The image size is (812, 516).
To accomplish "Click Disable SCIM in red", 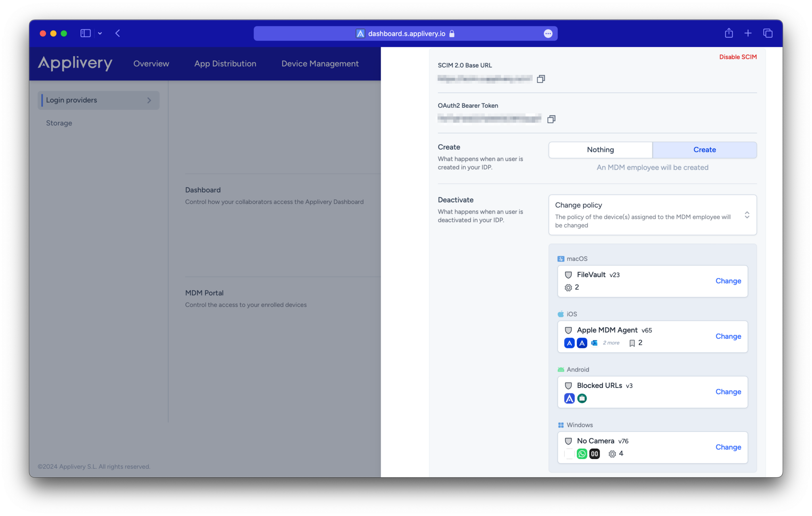I will click(737, 57).
